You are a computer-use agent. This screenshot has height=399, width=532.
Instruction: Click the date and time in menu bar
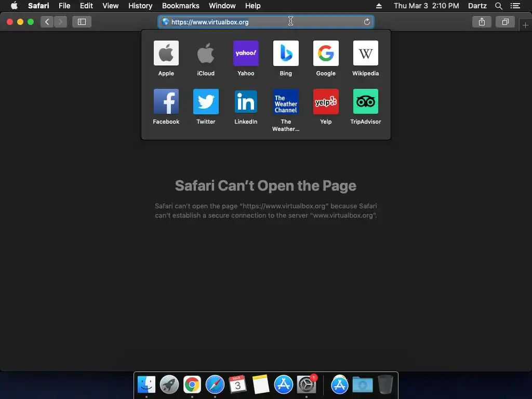click(426, 6)
